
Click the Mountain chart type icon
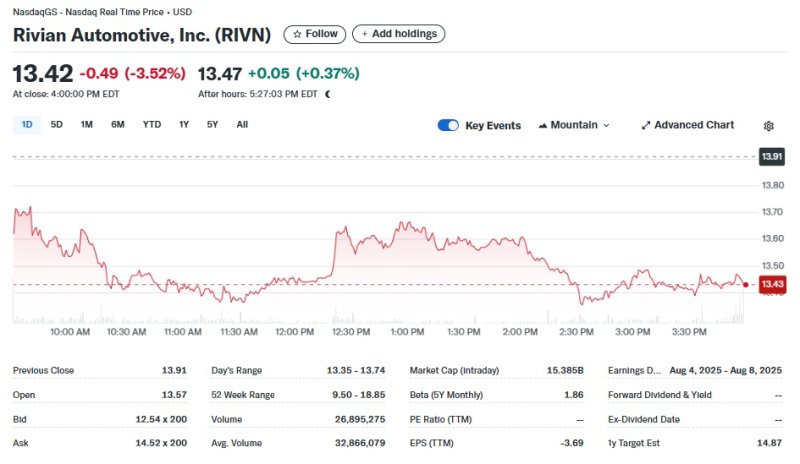[x=543, y=126]
